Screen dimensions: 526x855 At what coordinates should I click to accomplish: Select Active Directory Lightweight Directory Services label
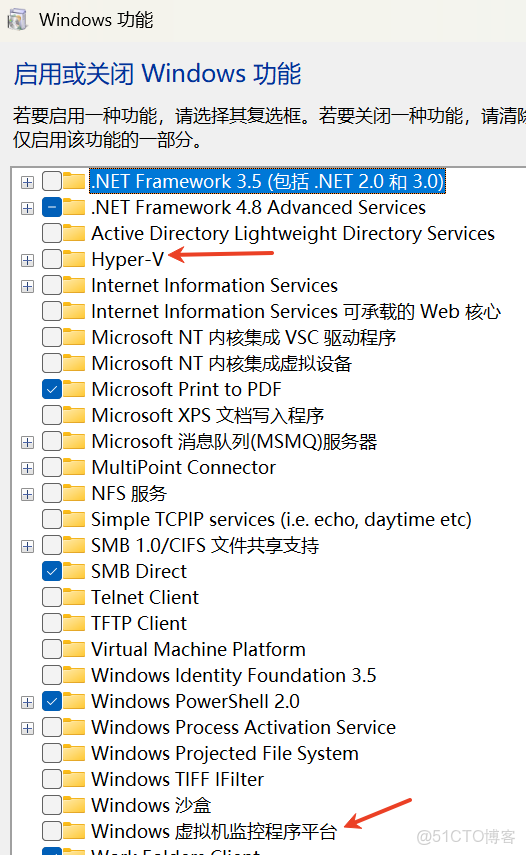point(293,233)
